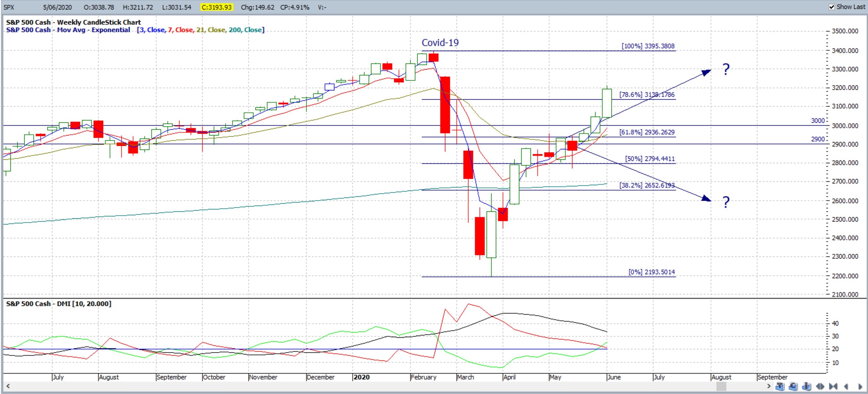Click the [50%] 2794.4411 Fibonacci label

[x=650, y=159]
